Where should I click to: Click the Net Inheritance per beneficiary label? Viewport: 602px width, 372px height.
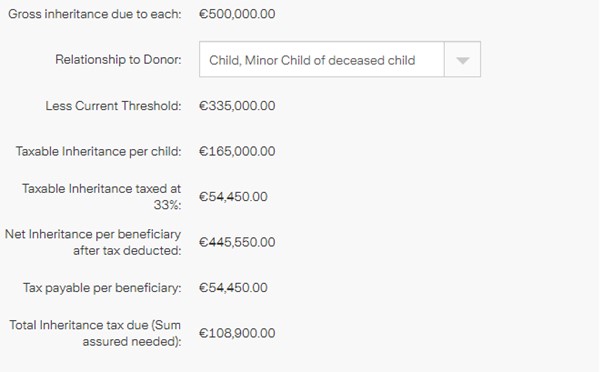point(93,242)
